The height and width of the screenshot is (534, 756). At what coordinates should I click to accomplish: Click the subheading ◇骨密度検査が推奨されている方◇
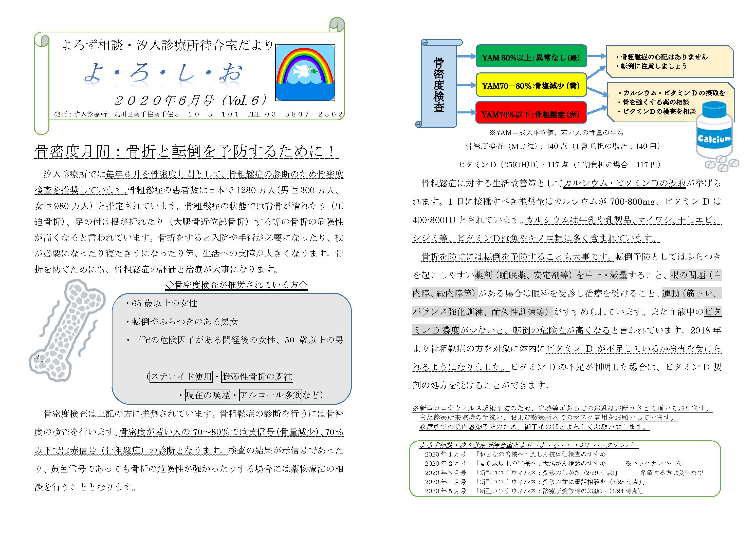pyautogui.click(x=236, y=285)
